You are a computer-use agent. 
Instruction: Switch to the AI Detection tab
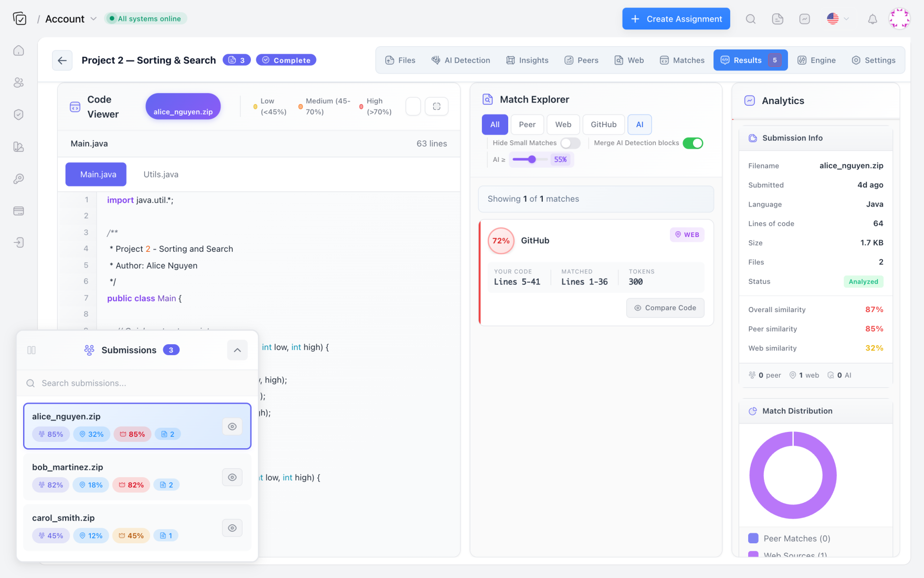click(460, 60)
